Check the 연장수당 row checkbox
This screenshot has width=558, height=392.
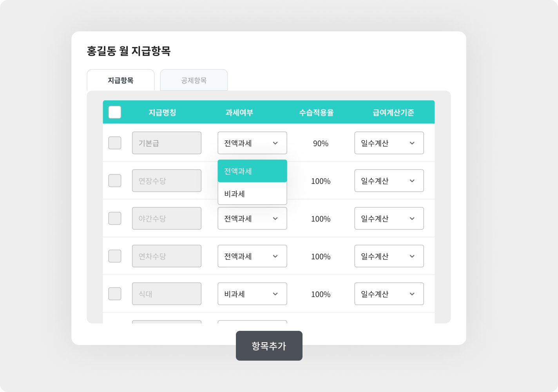[115, 181]
